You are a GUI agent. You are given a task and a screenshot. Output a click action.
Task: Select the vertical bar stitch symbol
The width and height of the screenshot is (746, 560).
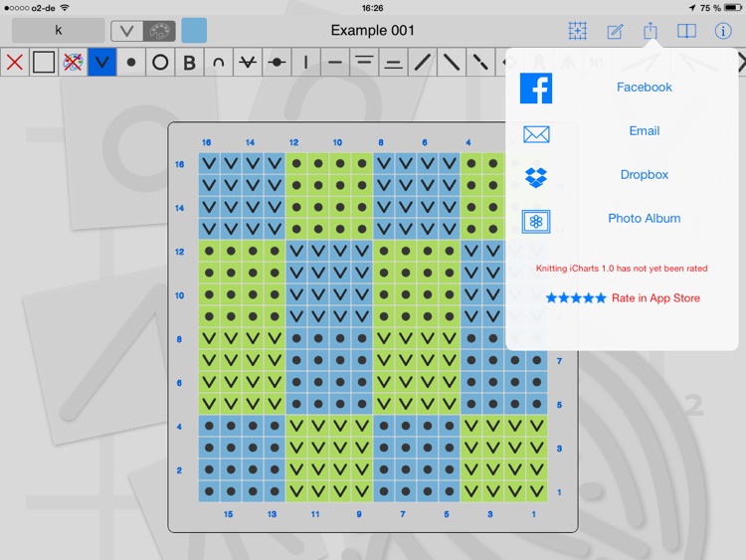click(x=306, y=63)
